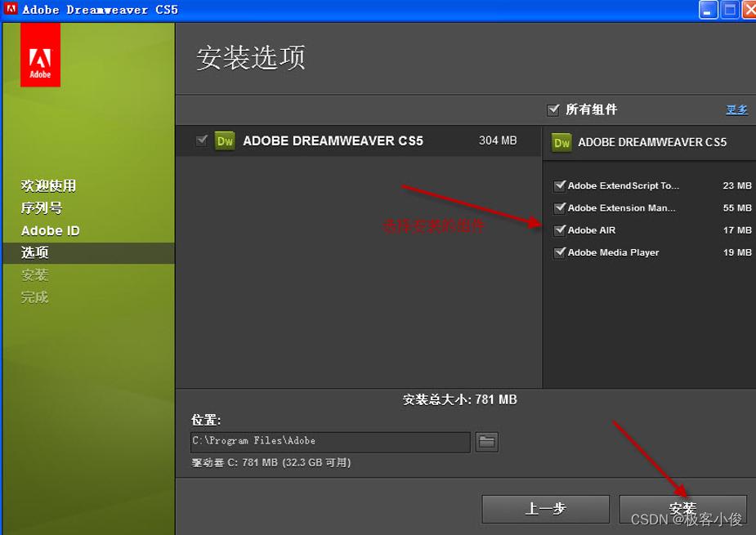This screenshot has width=756, height=535.
Task: Toggle the Adobe Dreamweaver CS5 product checkbox
Action: pos(202,140)
